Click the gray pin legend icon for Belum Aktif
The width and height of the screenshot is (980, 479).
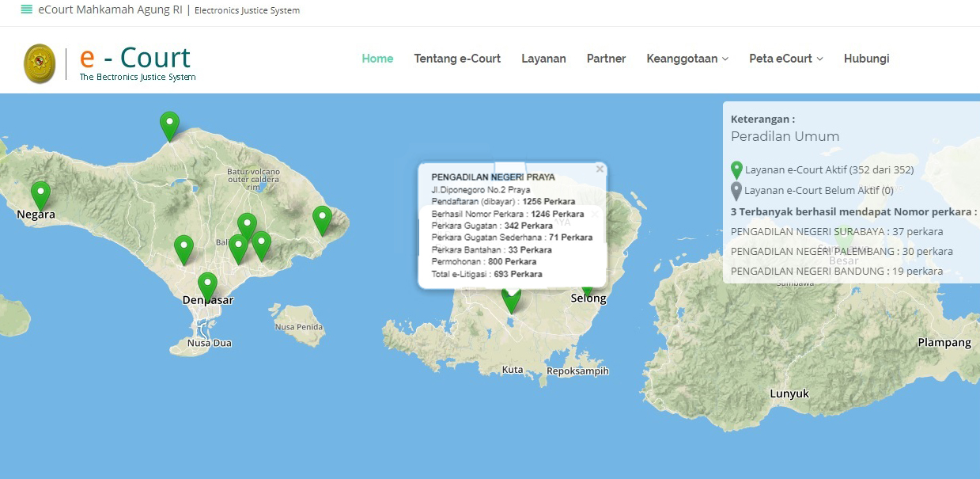pos(736,191)
